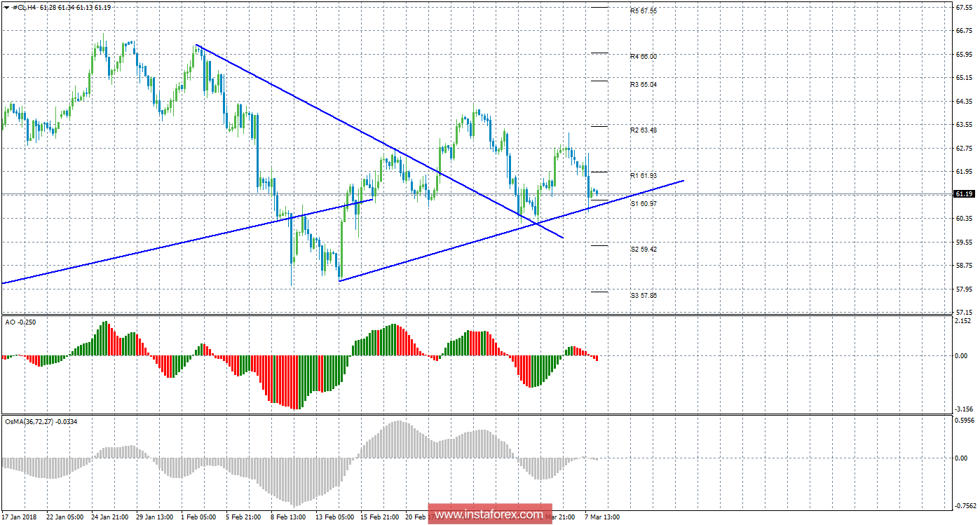Click the 22 Jan 05:00 time label
The height and width of the screenshot is (525, 980).
[64, 517]
